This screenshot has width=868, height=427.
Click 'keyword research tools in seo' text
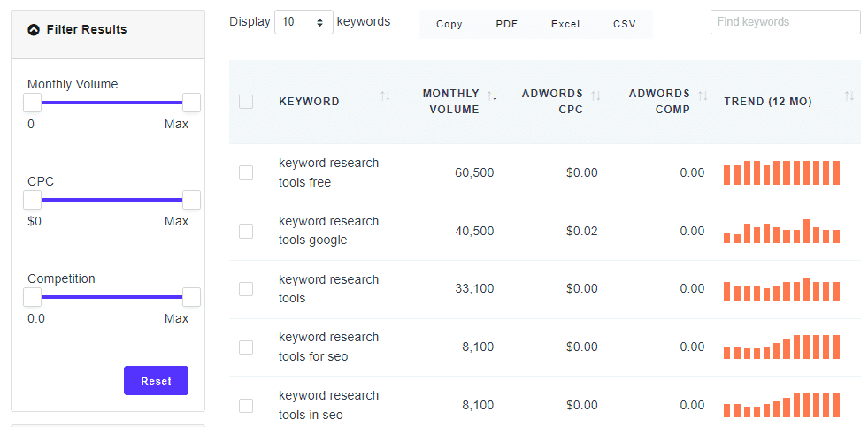click(329, 405)
